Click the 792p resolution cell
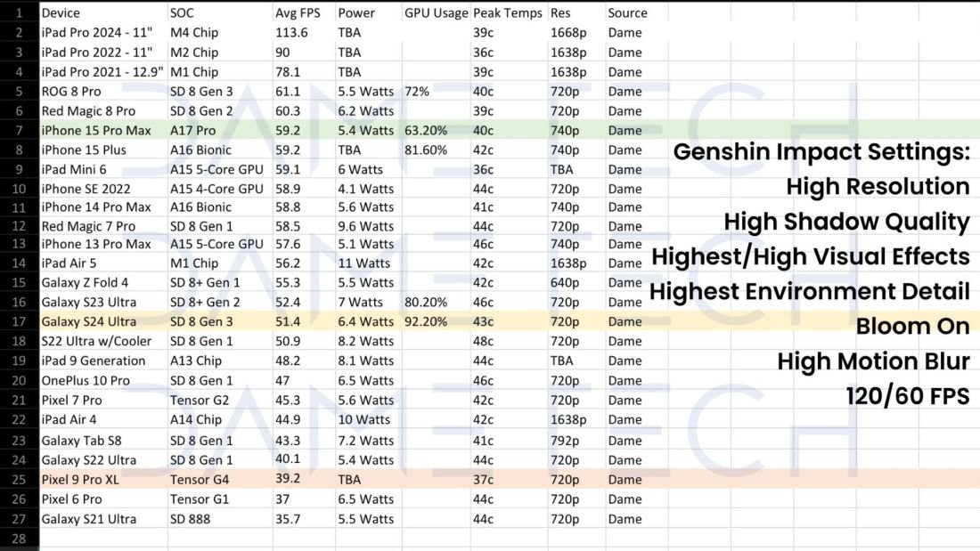This screenshot has height=551, width=980. click(x=577, y=441)
